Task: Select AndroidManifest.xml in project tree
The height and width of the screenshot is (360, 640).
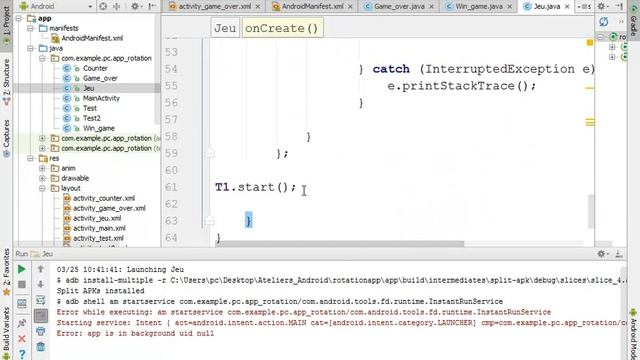Action: coord(87,38)
